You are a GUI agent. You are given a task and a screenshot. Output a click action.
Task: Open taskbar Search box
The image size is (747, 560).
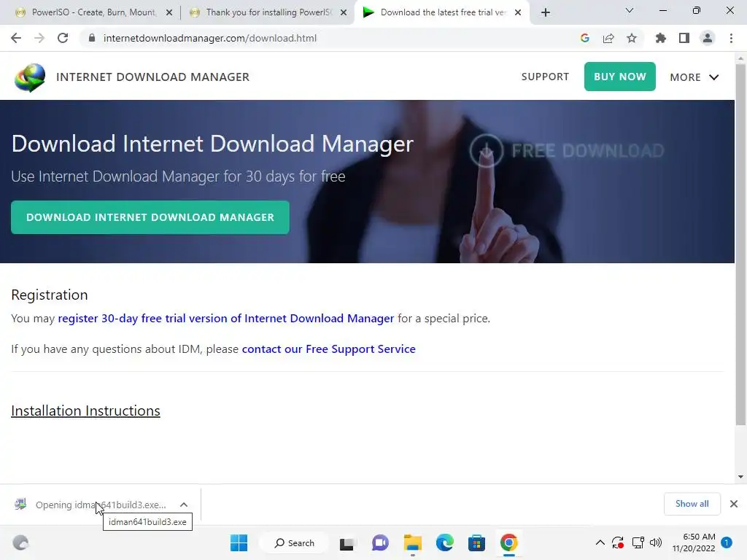pos(294,542)
